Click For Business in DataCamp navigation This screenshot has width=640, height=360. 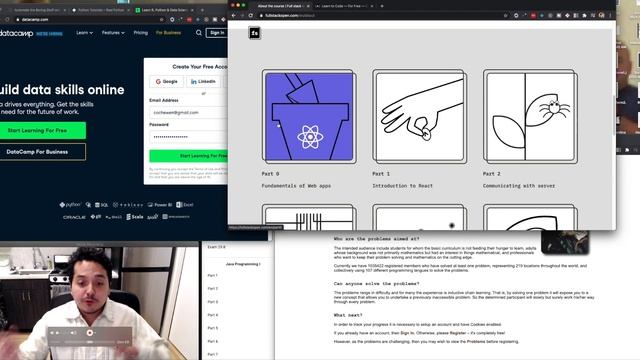pyautogui.click(x=168, y=33)
